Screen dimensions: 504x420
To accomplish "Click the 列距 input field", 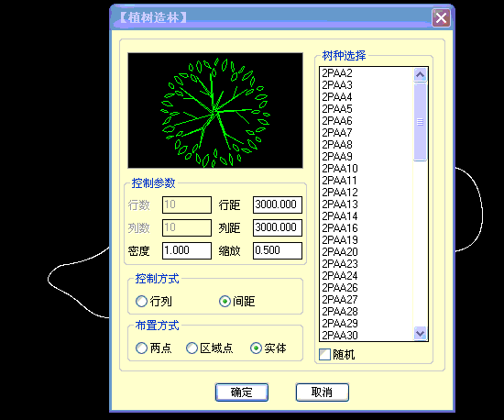I will (278, 227).
